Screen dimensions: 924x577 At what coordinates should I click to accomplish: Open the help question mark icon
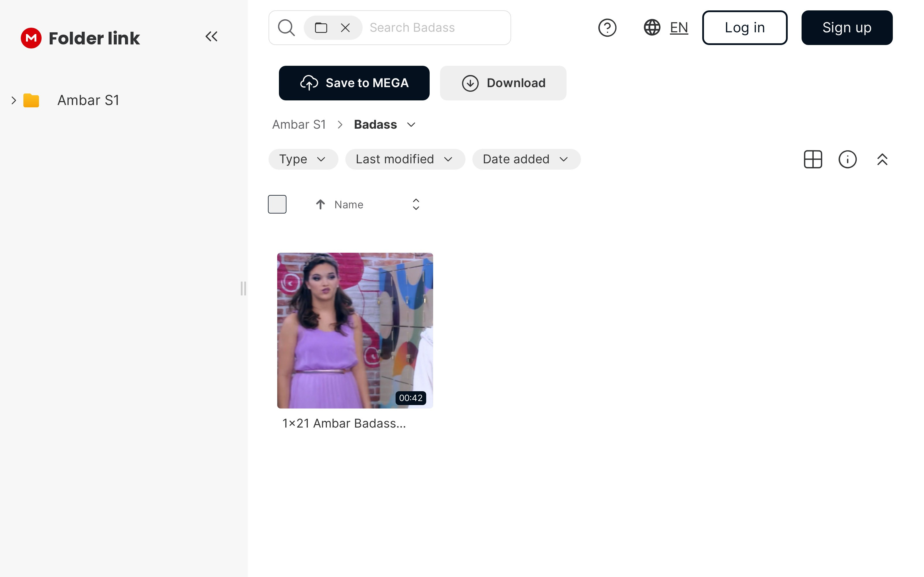click(607, 27)
